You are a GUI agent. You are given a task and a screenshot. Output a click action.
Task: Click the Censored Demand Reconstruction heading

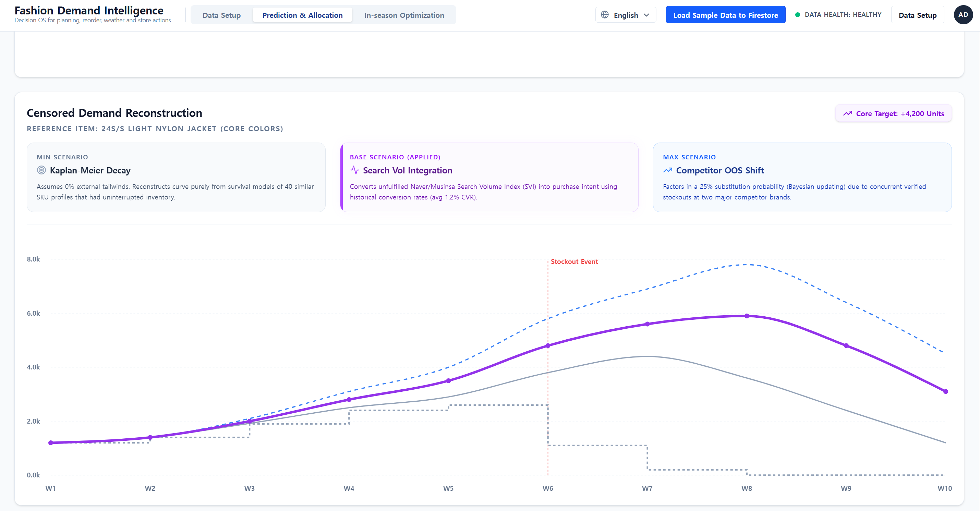[114, 113]
